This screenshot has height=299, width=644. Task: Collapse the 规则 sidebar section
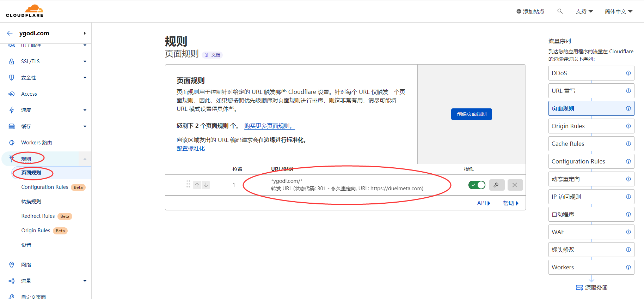(x=85, y=159)
